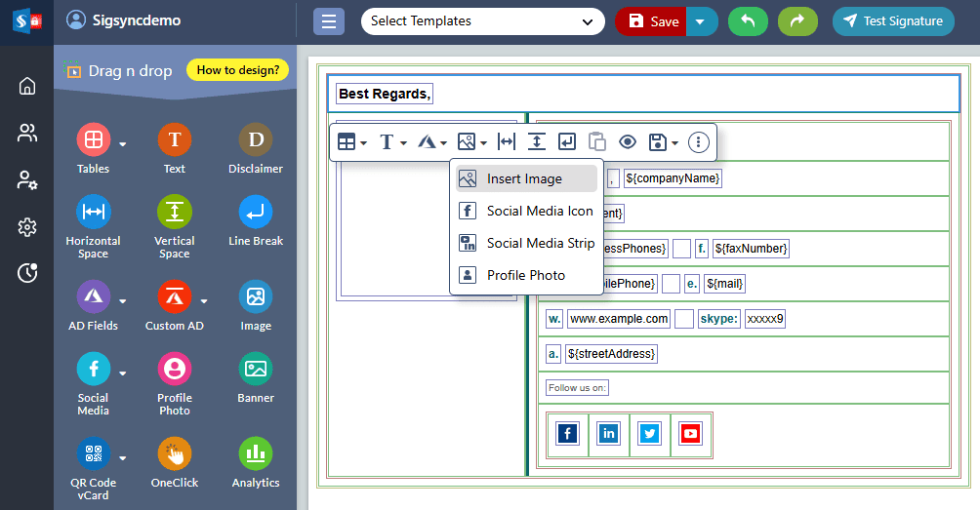Open the Select Templates dropdown
Screen dimensions: 980x510
tap(482, 21)
